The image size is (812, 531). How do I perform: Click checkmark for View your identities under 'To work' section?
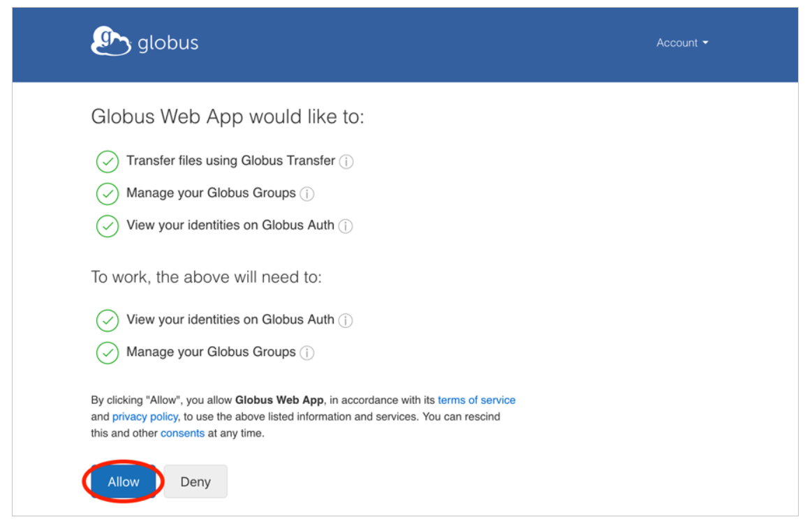coord(108,320)
